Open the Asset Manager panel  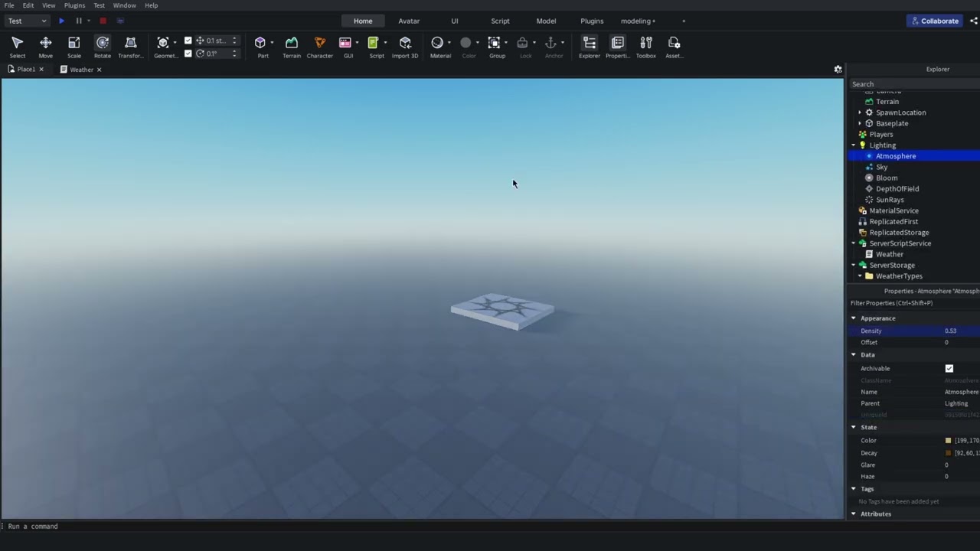[x=674, y=47]
